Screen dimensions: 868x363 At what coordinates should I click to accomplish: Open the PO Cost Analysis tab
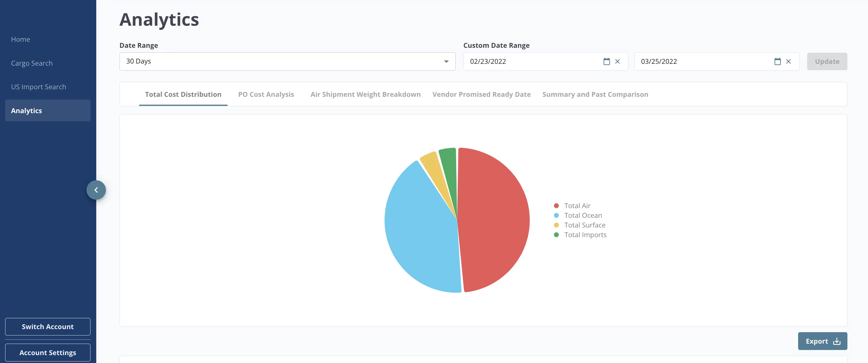coord(266,94)
